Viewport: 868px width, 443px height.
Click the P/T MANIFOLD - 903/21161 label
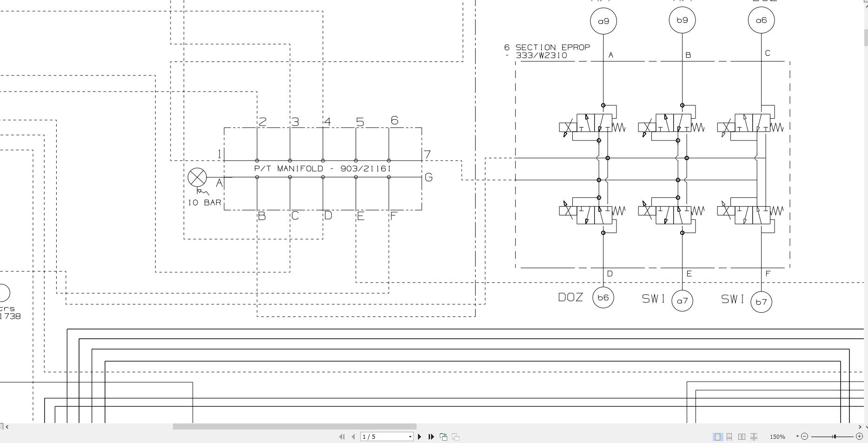[323, 168]
